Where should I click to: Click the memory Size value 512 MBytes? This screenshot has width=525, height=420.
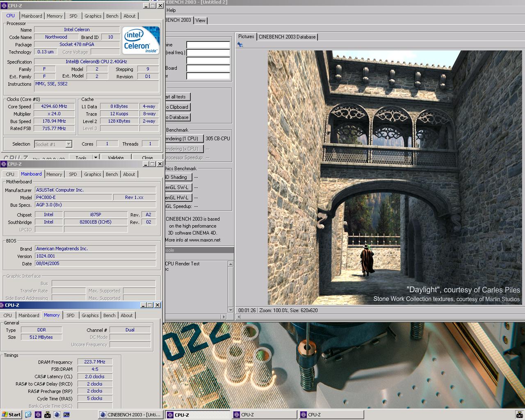coord(41,337)
